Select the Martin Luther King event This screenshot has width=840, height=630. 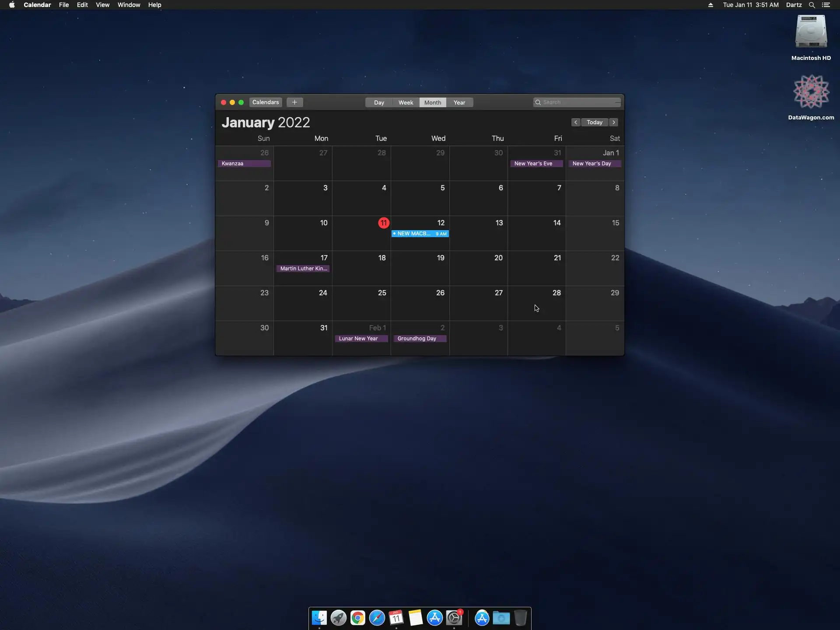coord(303,269)
